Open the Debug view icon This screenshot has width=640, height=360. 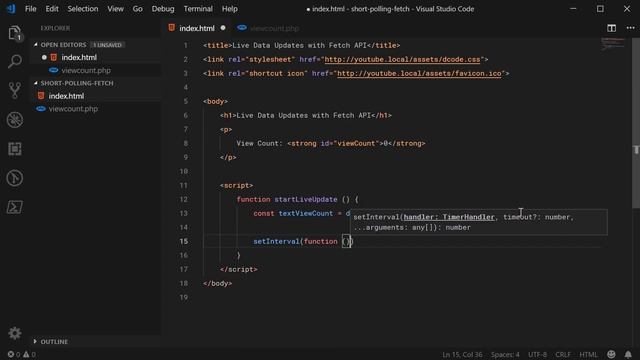pos(15,120)
